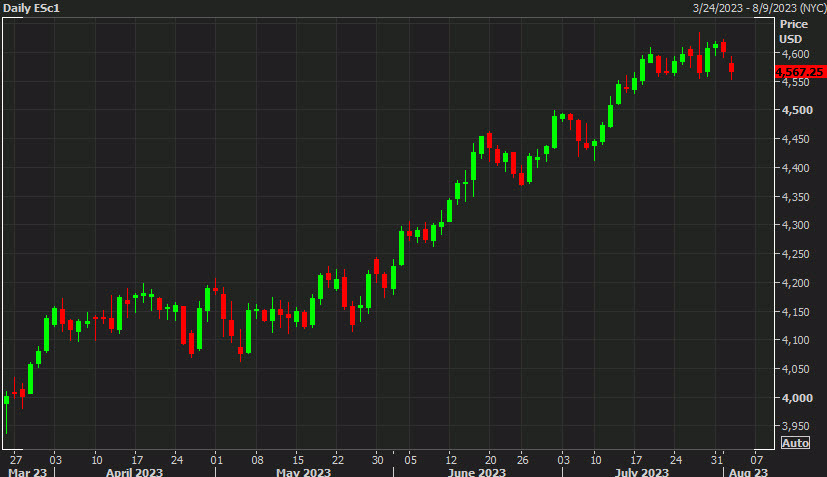Screen dimensions: 827x477
Task: Click the June 2023 month label
Action: click(x=476, y=472)
